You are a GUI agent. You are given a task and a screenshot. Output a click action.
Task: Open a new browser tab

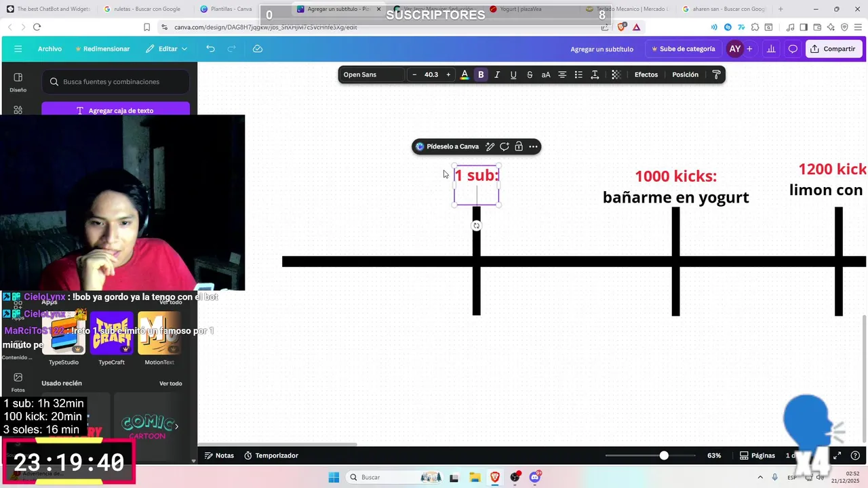pyautogui.click(x=781, y=9)
